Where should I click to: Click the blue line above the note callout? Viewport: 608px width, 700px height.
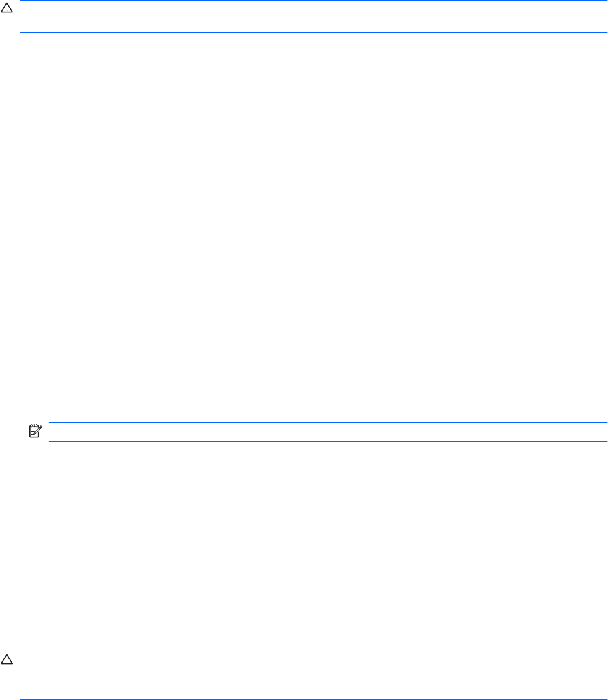(x=328, y=422)
